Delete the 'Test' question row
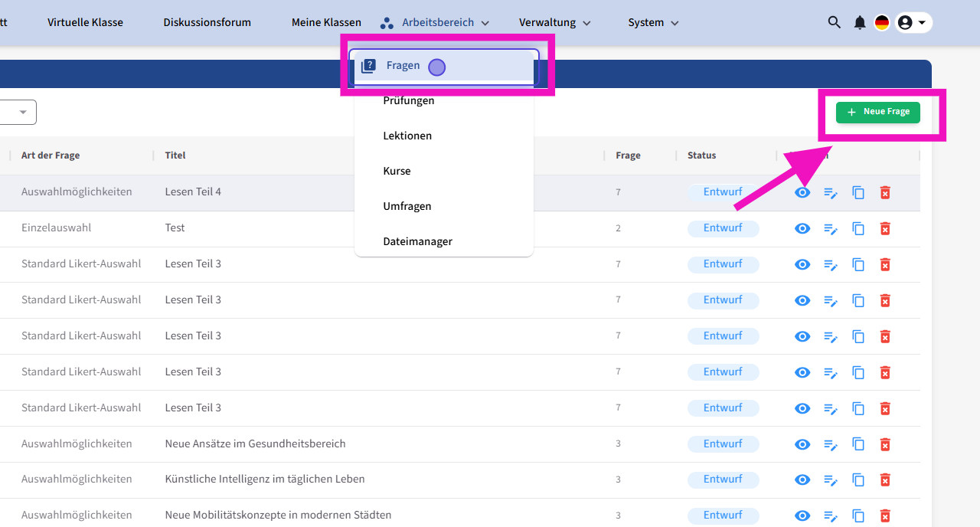980x527 pixels. pos(885,228)
